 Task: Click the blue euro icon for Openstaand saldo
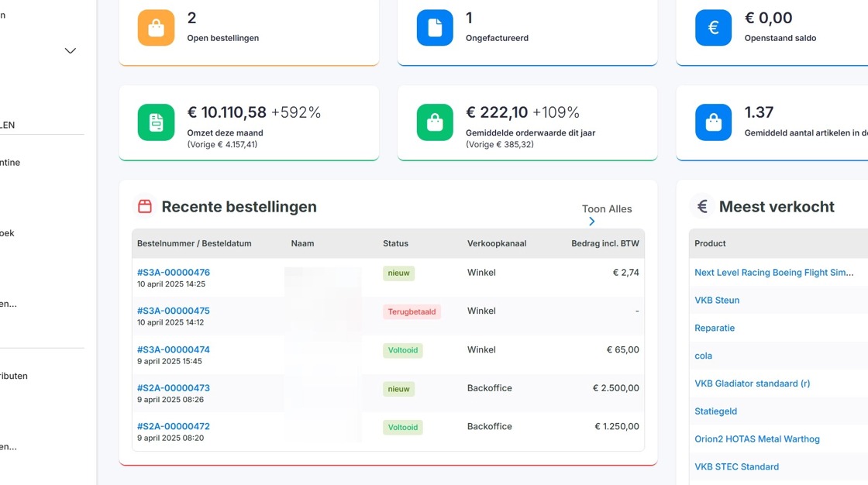pos(713,28)
